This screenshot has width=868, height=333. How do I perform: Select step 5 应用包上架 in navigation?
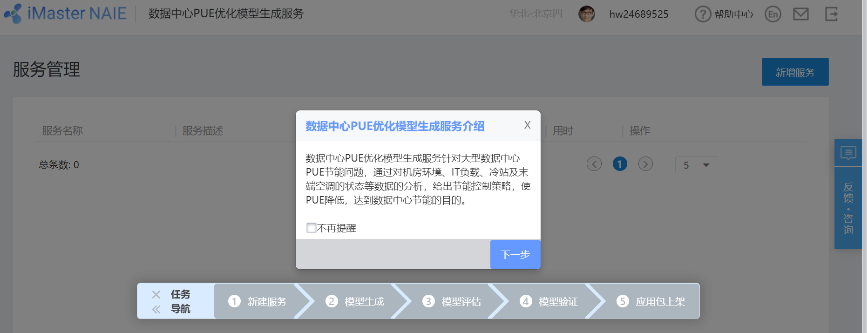pyautogui.click(x=651, y=301)
